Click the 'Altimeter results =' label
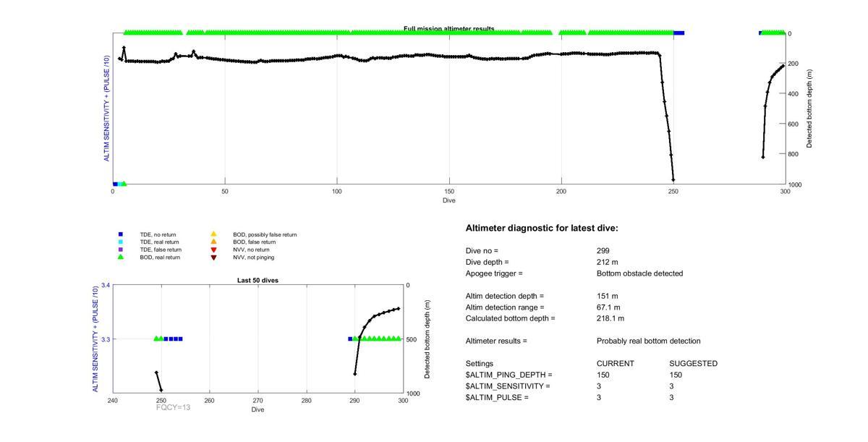The height and width of the screenshot is (442, 868). pos(496,341)
